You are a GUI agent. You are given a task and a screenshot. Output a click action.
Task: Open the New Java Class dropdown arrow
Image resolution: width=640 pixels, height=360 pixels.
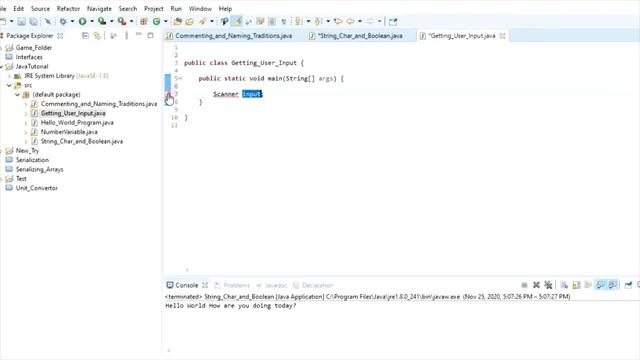point(165,21)
